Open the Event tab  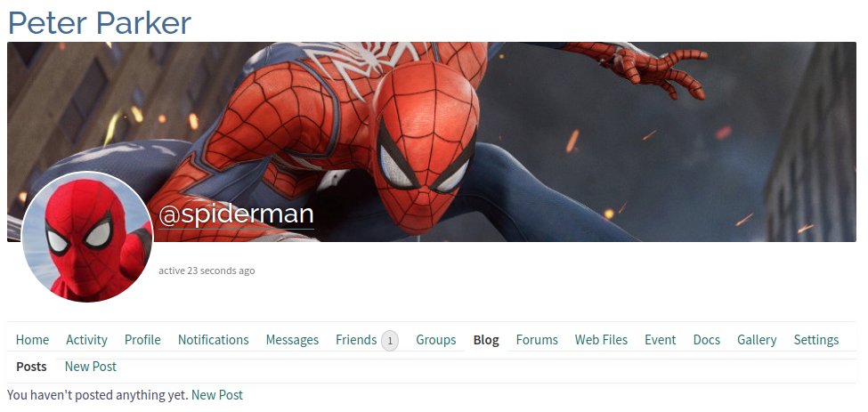tap(660, 340)
